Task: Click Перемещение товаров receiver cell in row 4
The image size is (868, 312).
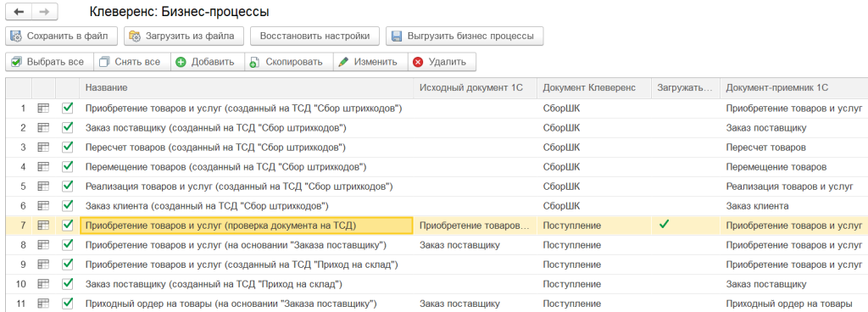Action: (793, 167)
